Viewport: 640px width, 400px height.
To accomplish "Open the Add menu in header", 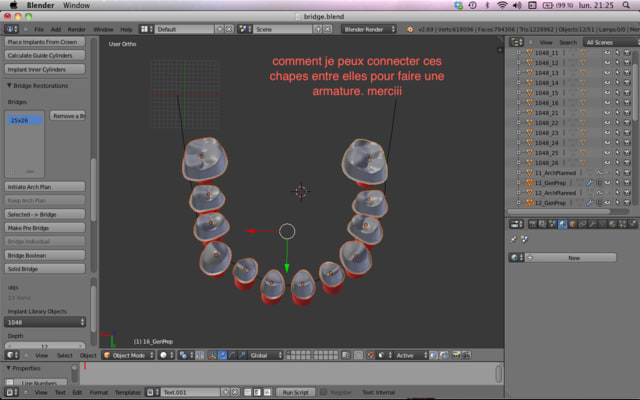I will coord(55,29).
